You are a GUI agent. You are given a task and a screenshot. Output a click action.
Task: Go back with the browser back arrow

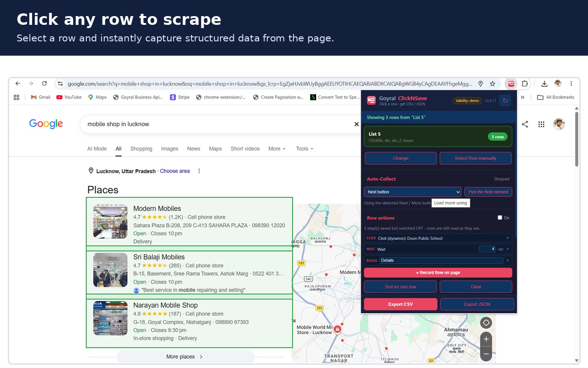coord(17,83)
